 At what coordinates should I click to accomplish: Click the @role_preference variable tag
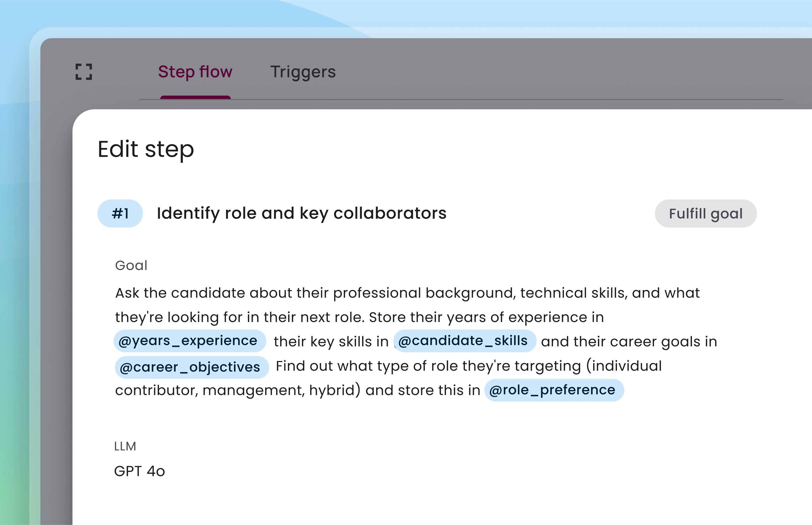(554, 390)
